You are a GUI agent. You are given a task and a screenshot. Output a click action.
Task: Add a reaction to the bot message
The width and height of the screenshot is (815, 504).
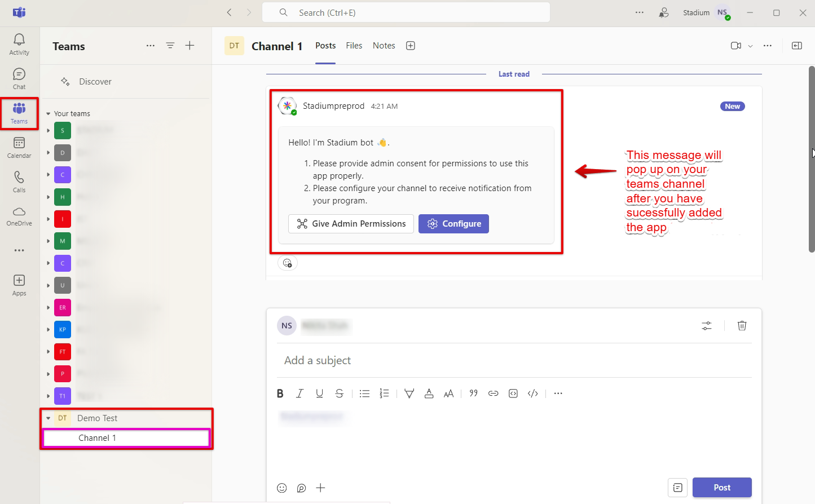pos(287,263)
